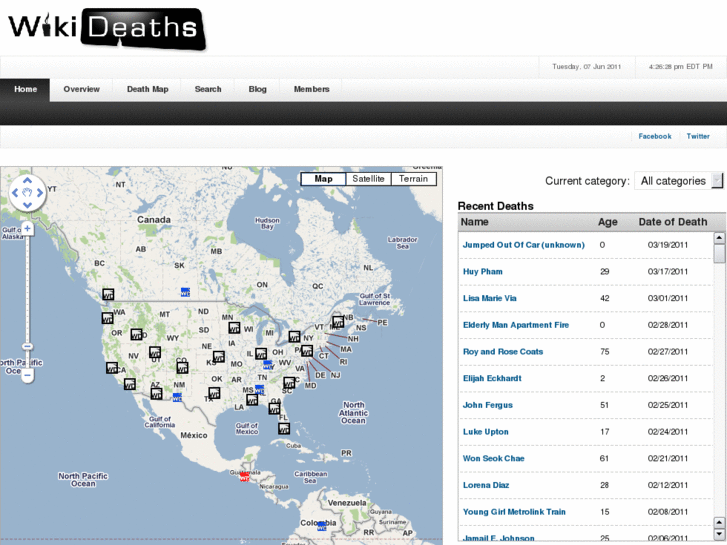Open the Elijah Eckhardt entry
This screenshot has height=545, width=727.
(492, 378)
